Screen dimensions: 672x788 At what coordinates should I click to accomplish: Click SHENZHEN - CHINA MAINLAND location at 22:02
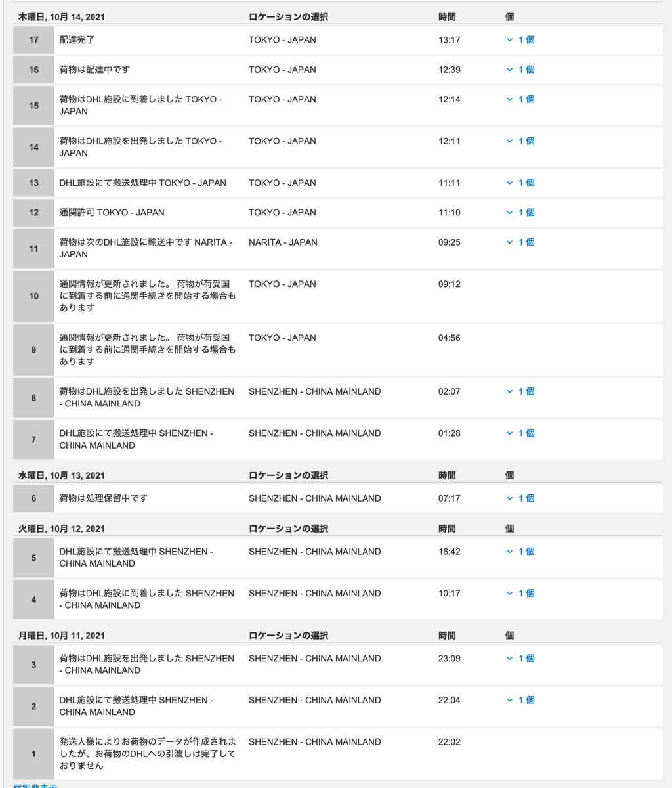pos(314,742)
